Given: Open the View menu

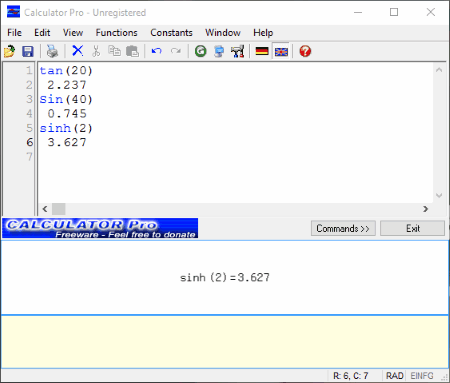Looking at the screenshot, I should 73,33.
